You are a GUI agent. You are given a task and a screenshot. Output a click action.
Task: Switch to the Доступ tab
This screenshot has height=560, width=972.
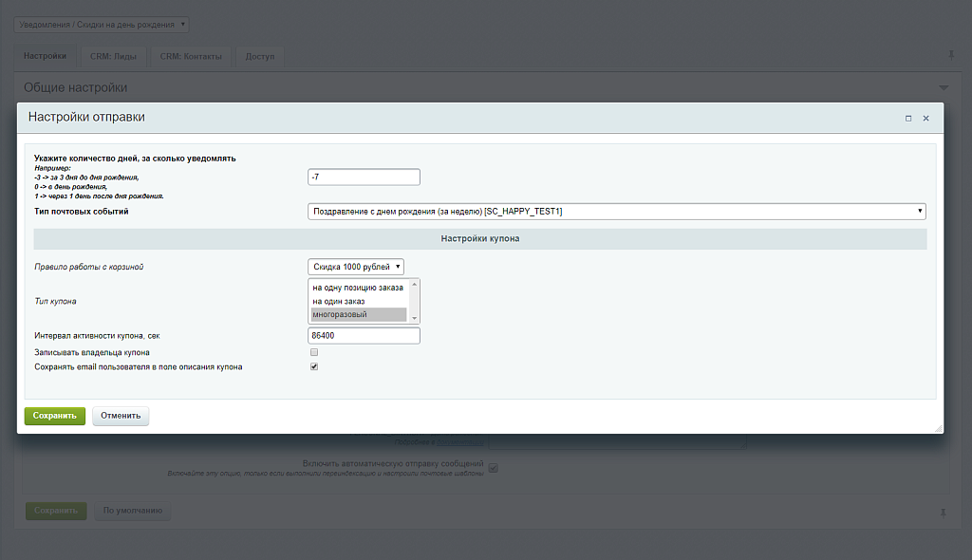[x=259, y=56]
